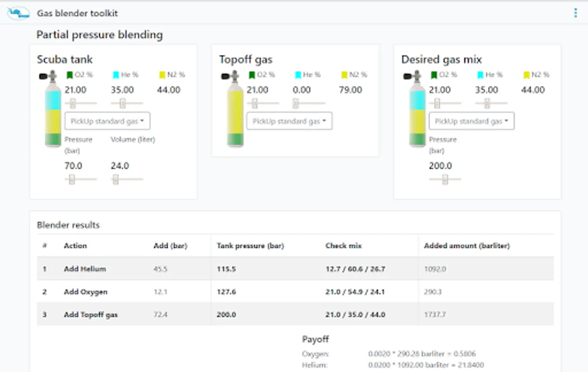
Task: Click check mix value 21.0 / 54.9 / 24.1
Action: [x=355, y=292]
